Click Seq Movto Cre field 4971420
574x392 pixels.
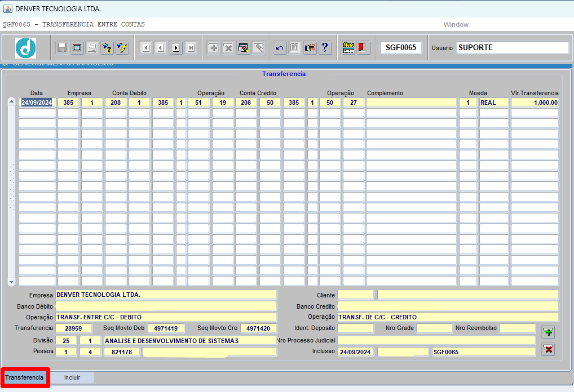click(258, 328)
